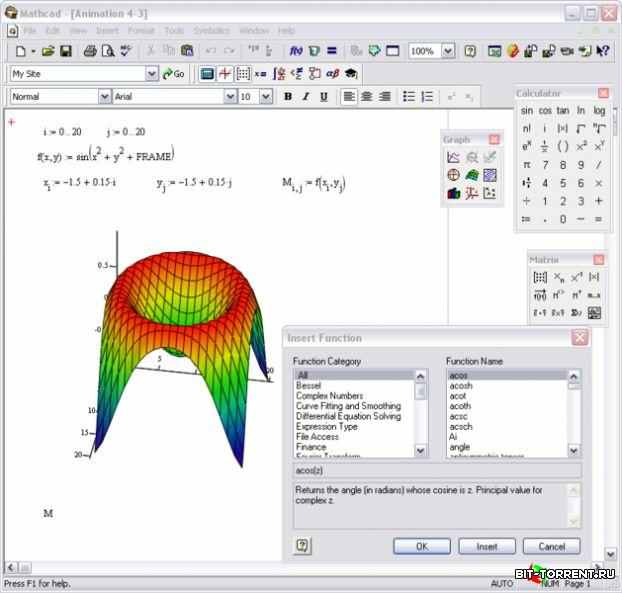Screen dimensions: 622x593
Task: Click the picture icon in Matrix palette
Action: tap(594, 313)
